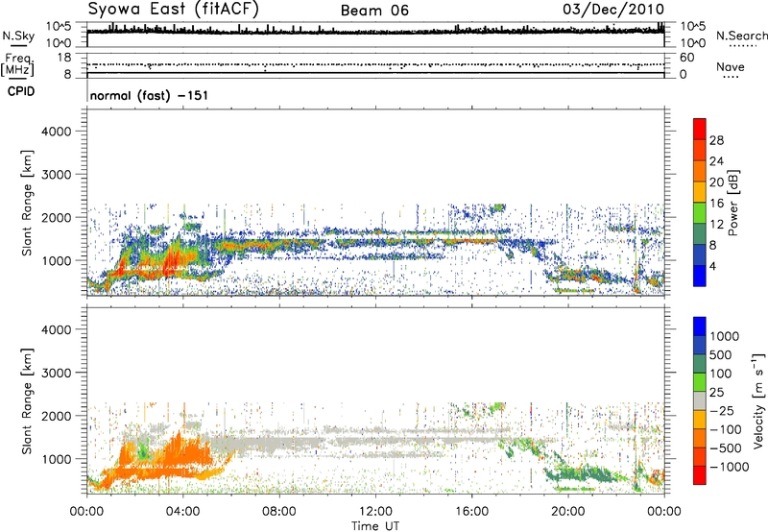Click the dotted line legend under N.Search
This screenshot has width=768, height=532.
[743, 46]
